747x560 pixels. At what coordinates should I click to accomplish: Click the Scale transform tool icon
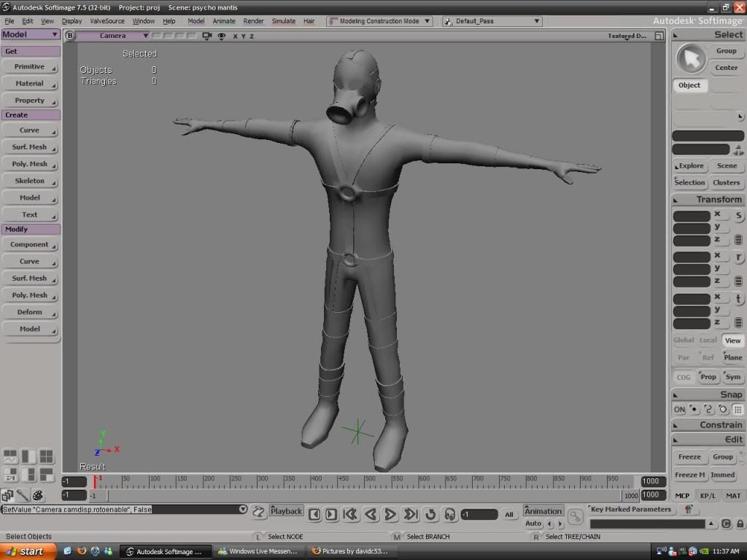click(738, 216)
